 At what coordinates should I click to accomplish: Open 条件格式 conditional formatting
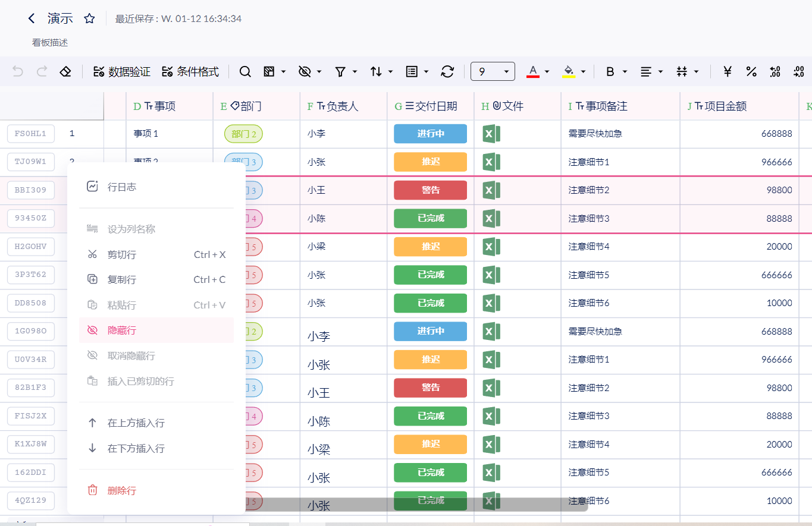click(190, 71)
